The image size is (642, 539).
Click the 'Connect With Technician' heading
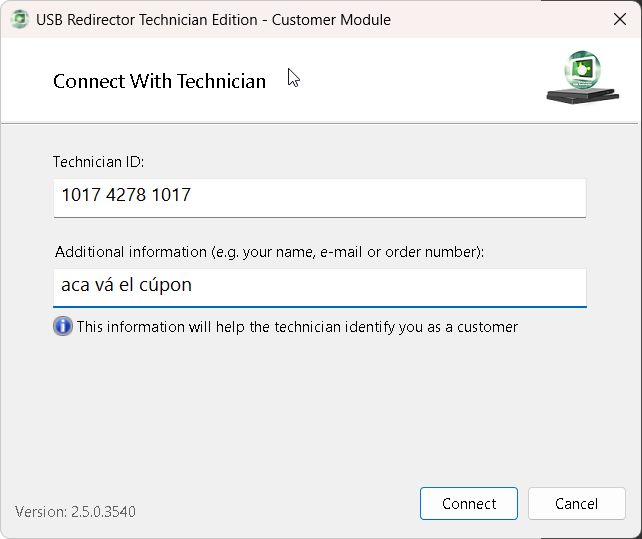click(159, 81)
